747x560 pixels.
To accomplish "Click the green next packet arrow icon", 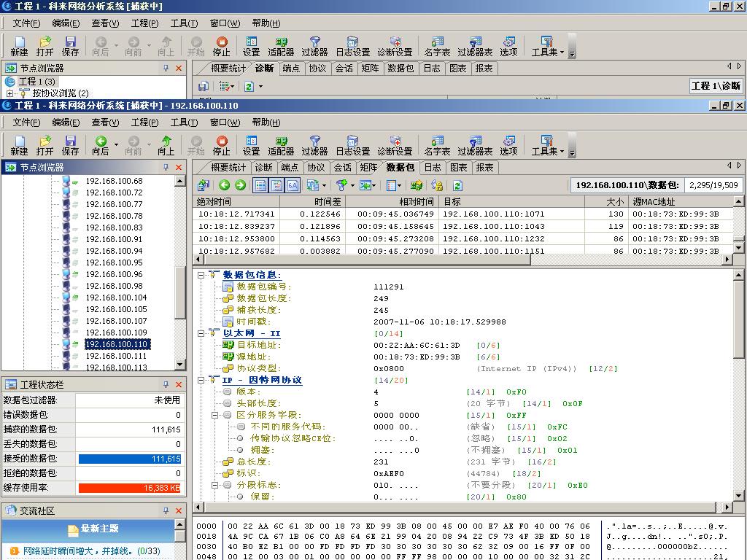I will click(x=240, y=185).
